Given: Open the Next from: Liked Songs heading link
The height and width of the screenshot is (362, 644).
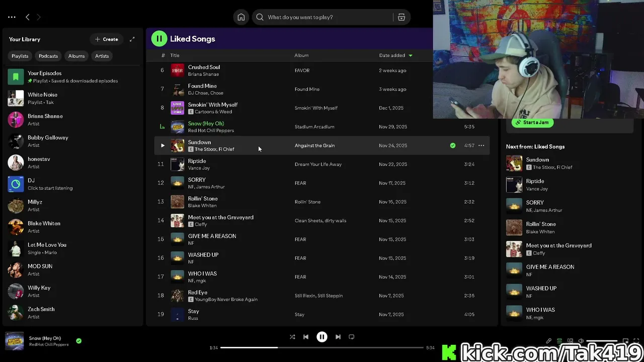Looking at the screenshot, I should point(535,146).
